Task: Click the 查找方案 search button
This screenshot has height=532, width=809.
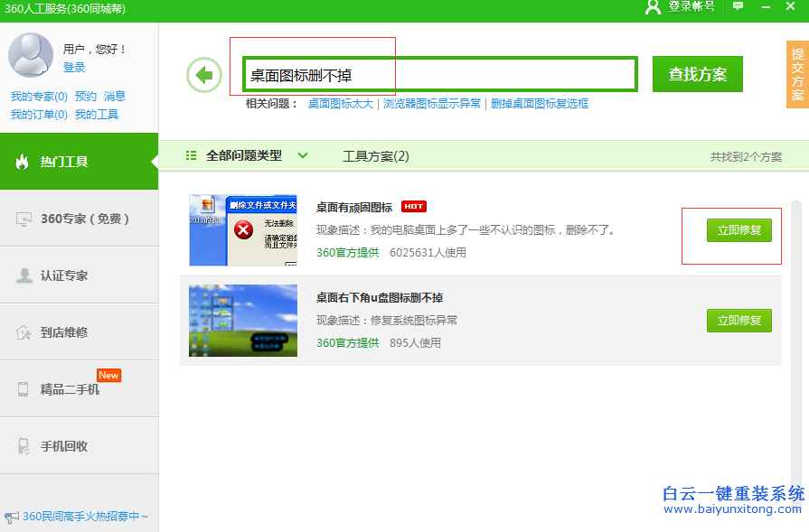Action: 697,74
